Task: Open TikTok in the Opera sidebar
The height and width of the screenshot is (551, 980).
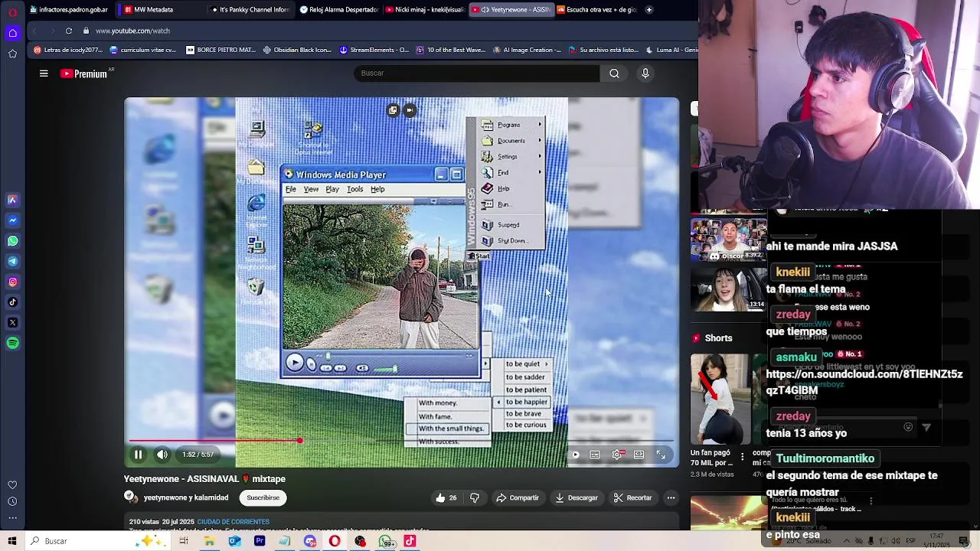Action: pos(12,302)
